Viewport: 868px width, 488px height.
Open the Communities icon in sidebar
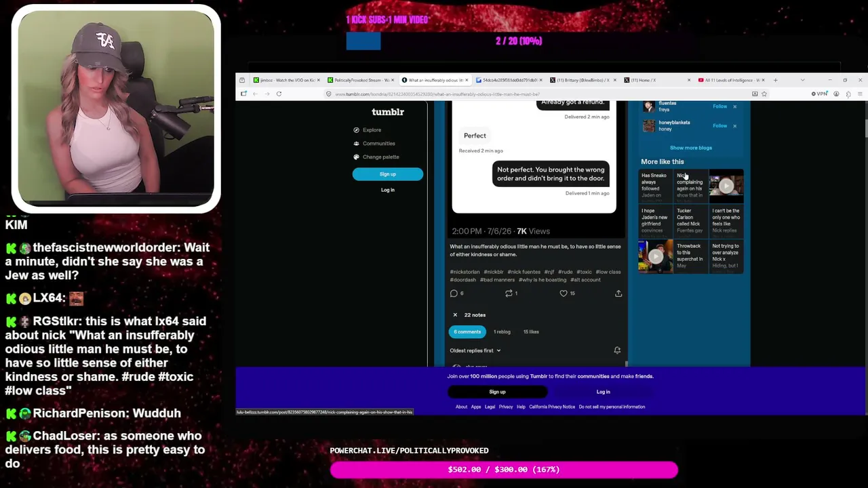tap(356, 144)
